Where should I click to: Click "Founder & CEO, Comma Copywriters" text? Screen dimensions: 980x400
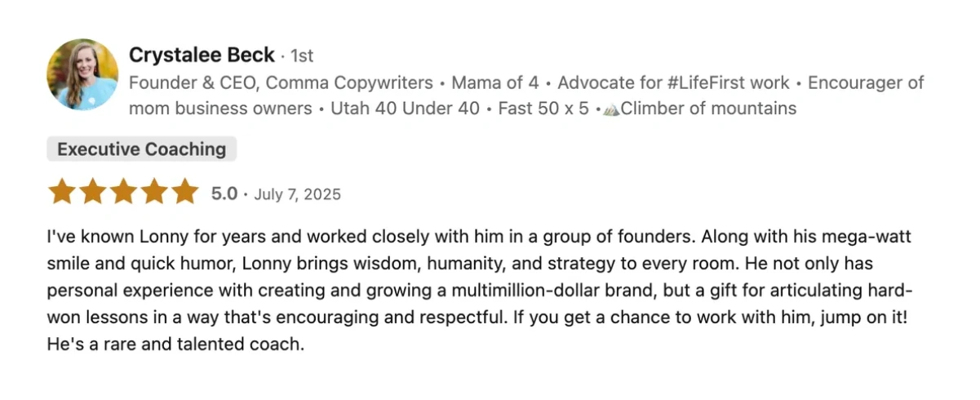click(x=281, y=82)
